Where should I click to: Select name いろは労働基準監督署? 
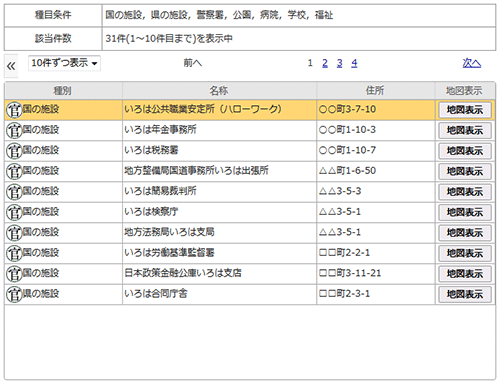coord(169,253)
